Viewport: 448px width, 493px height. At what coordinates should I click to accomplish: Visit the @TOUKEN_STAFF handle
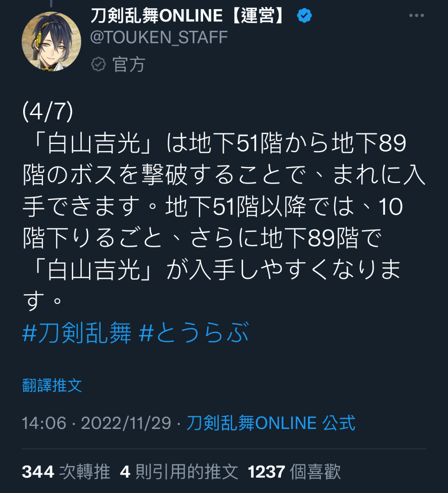click(x=159, y=38)
